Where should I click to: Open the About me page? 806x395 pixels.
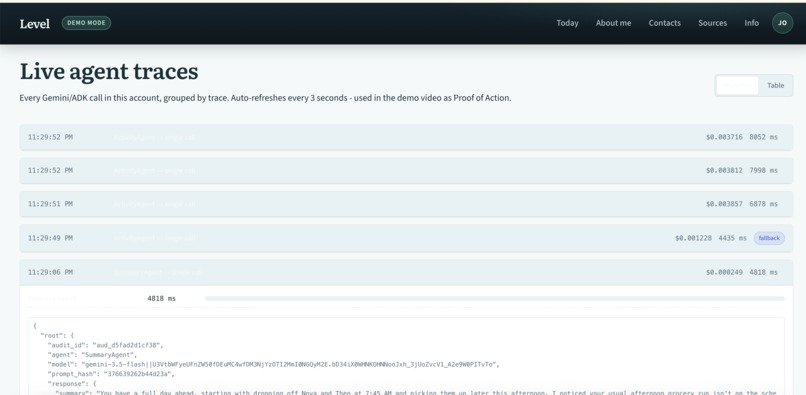(x=613, y=23)
